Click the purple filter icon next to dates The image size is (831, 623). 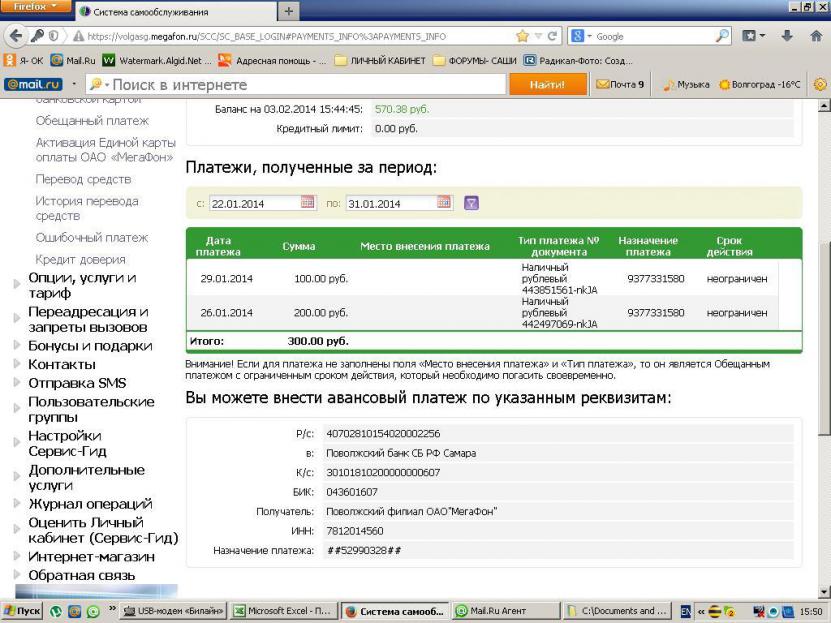tap(471, 203)
